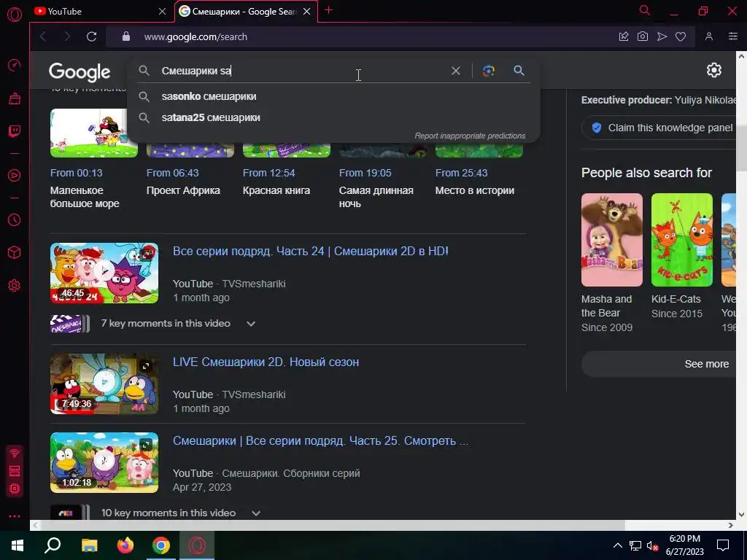
Task: Open the profile account icon
Action: [x=709, y=36]
